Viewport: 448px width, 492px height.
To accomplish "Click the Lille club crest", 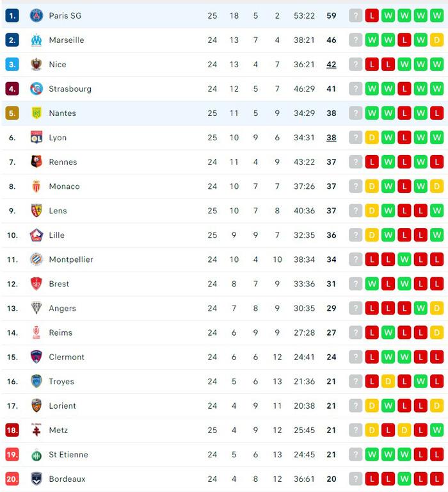I will [x=36, y=235].
